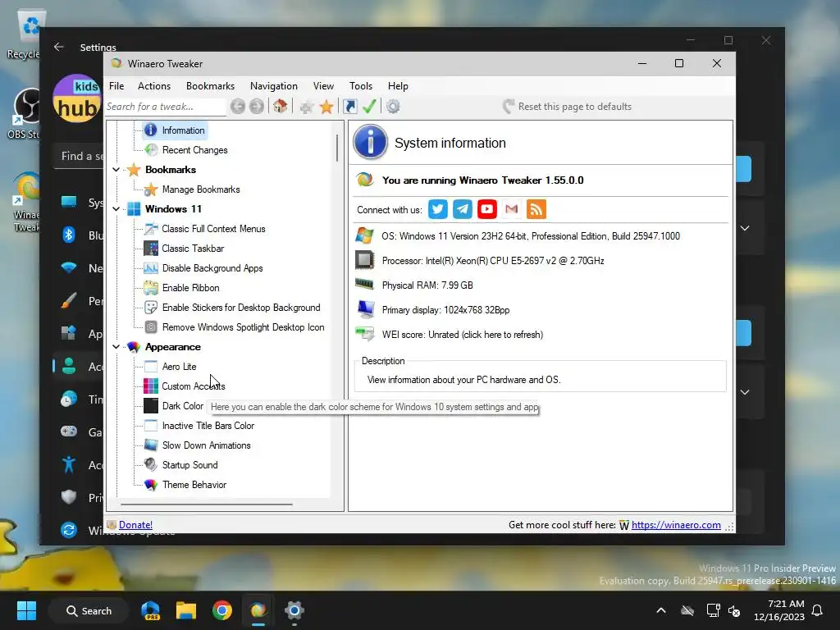This screenshot has width=840, height=630.
Task: Open the YouTube link icon
Action: pos(487,209)
